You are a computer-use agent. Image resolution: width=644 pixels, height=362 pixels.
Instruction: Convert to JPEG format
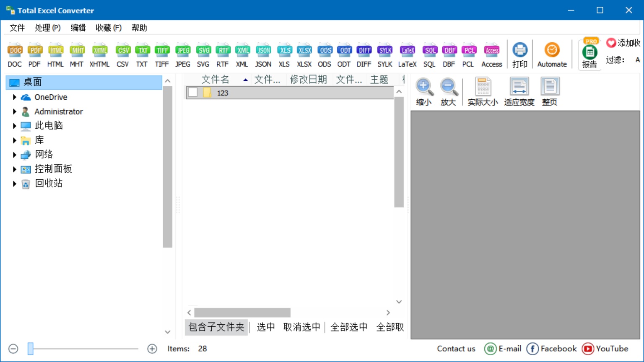click(x=183, y=55)
